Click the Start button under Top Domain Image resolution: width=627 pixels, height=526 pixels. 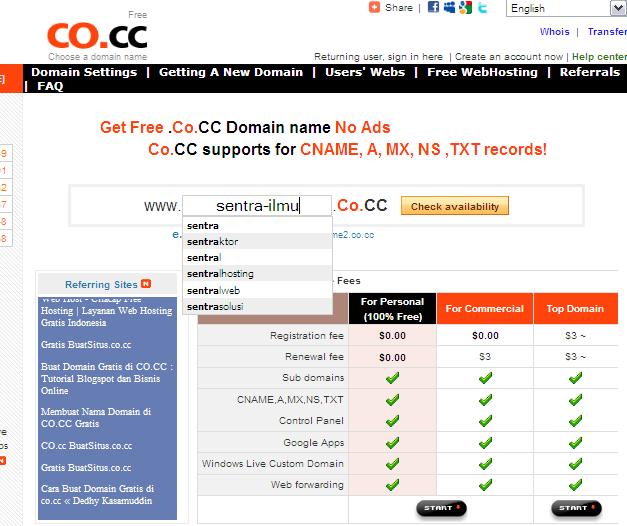click(576, 508)
